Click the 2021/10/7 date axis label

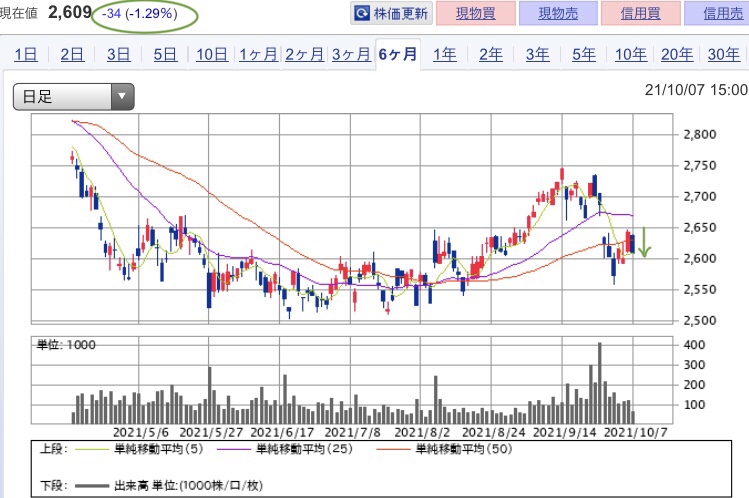coord(636,433)
